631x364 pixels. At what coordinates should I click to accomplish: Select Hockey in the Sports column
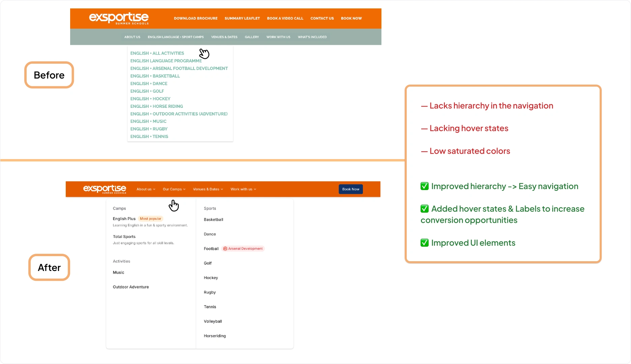click(211, 278)
